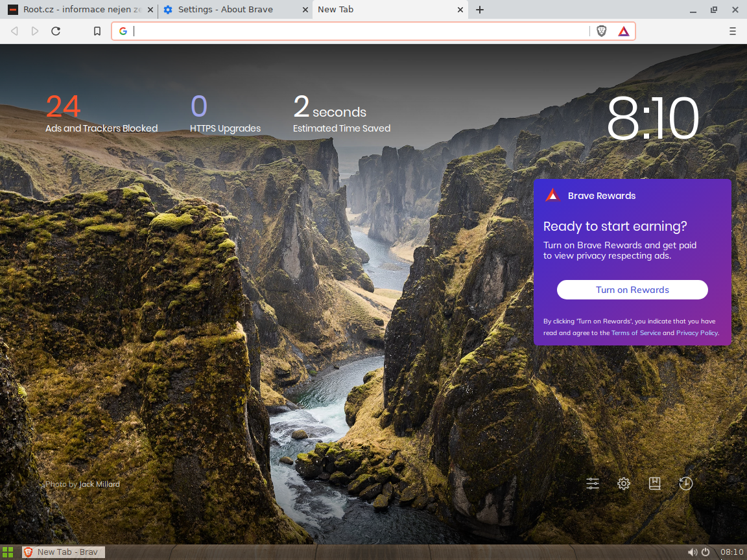This screenshot has width=747, height=560.
Task: Open Brave Rewards triangle icon in address bar
Action: [x=624, y=31]
